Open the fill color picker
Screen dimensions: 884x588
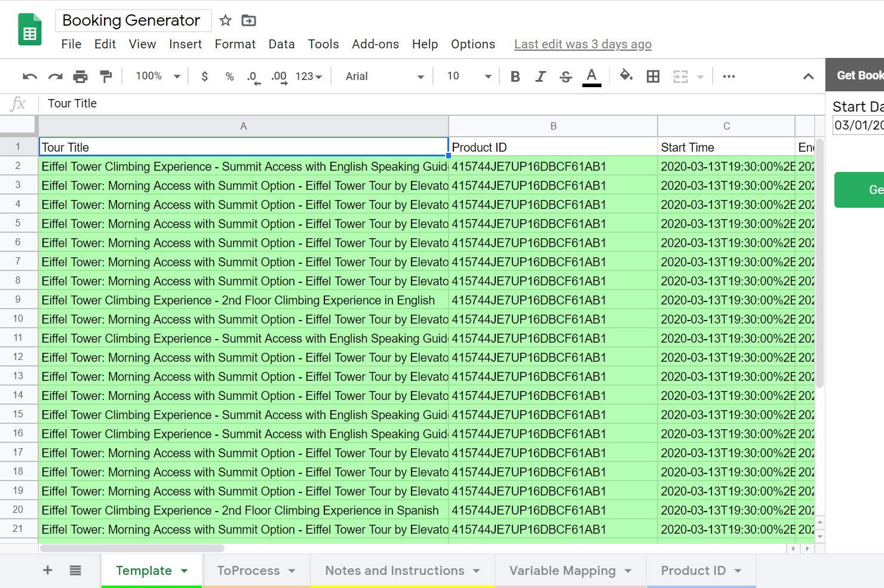click(x=626, y=76)
